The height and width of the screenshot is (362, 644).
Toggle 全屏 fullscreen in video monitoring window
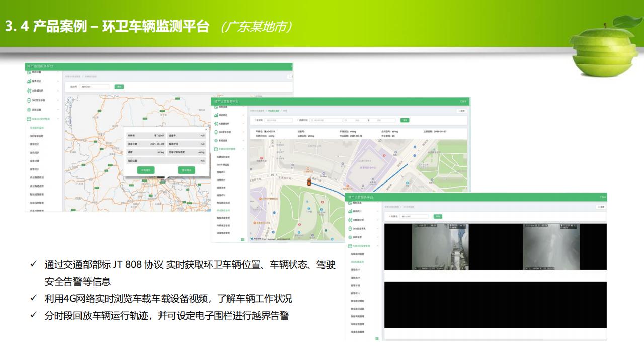coord(601,207)
